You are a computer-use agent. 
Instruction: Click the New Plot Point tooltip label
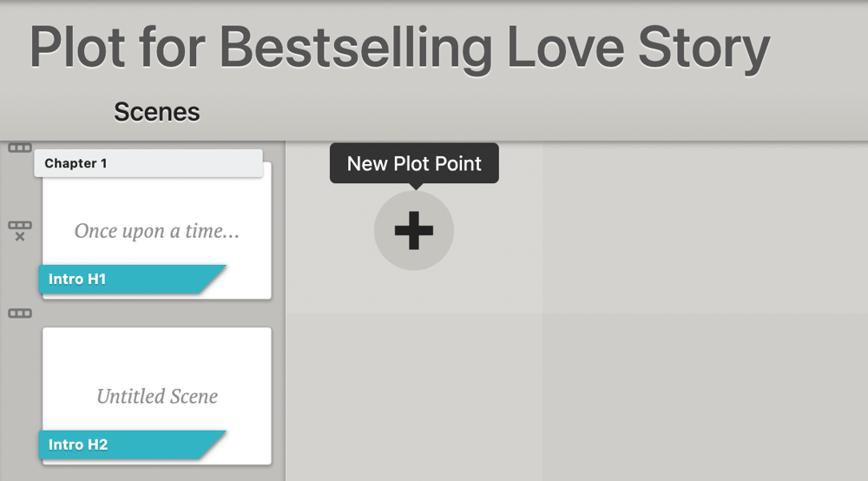414,163
